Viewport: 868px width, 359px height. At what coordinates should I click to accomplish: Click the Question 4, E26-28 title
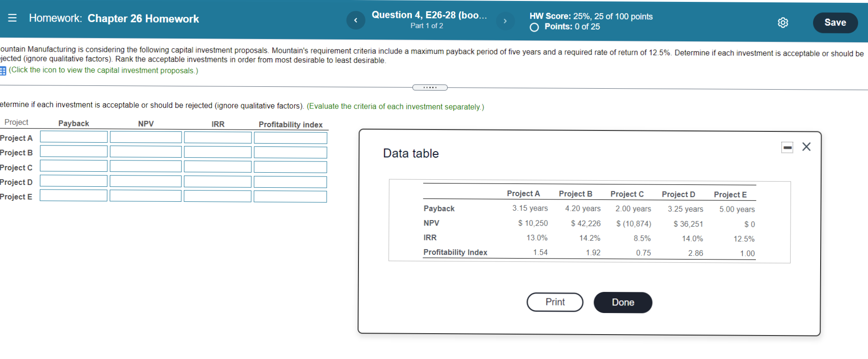pyautogui.click(x=429, y=15)
